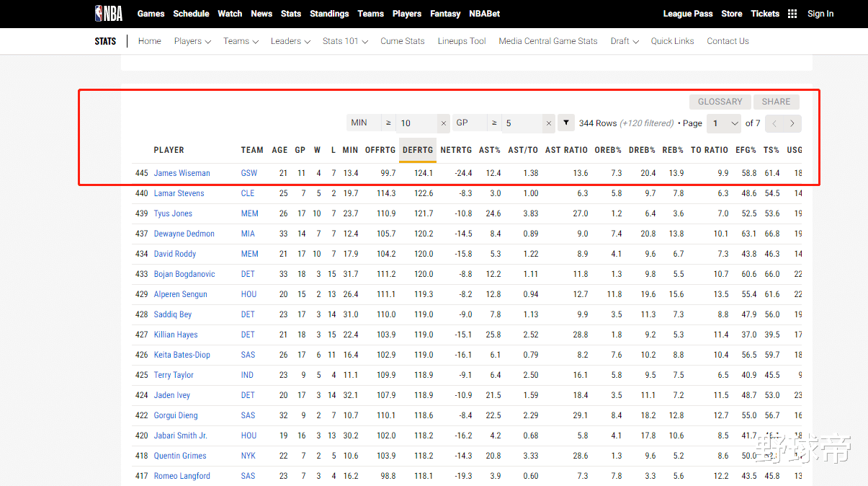The image size is (868, 486).
Task: Expand the Teams submenu in stats bar
Action: pos(241,41)
